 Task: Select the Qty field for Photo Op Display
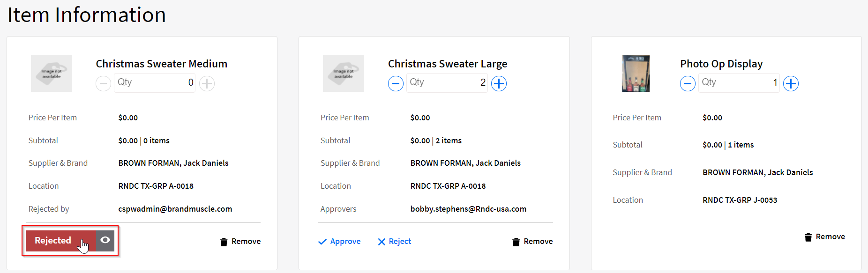[x=739, y=83]
